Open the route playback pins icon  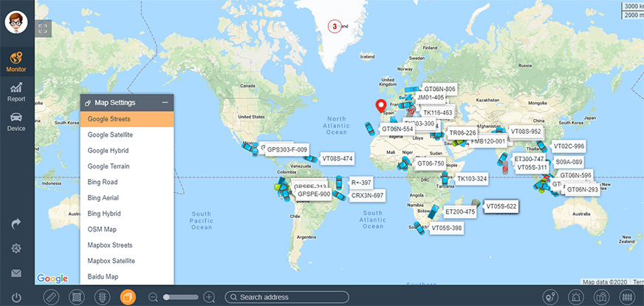[550, 297]
